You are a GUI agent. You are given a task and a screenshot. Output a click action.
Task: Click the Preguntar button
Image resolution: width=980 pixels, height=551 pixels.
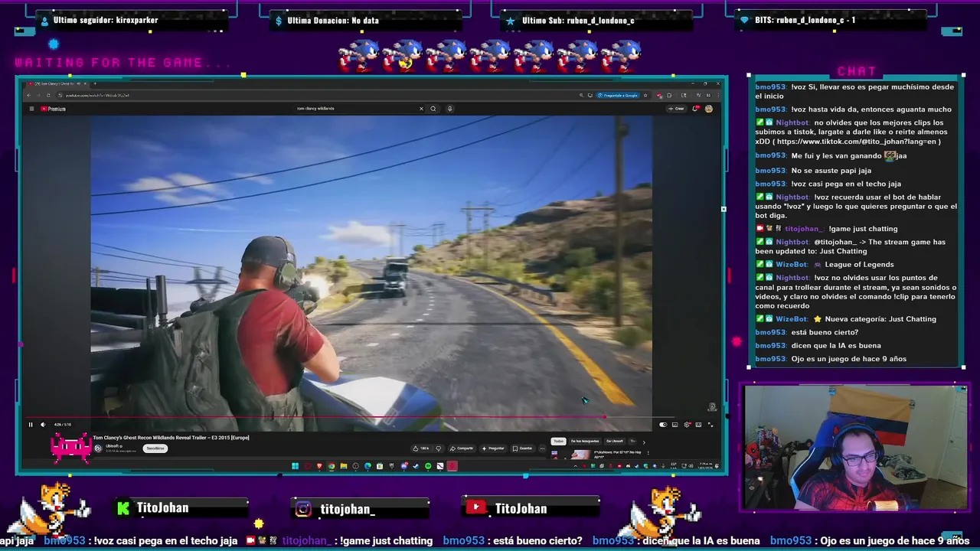(x=494, y=448)
